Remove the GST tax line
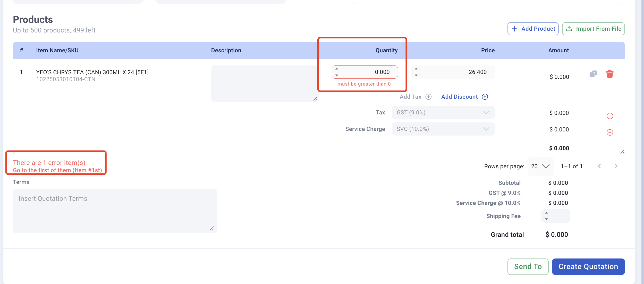The width and height of the screenshot is (644, 284). tap(610, 116)
